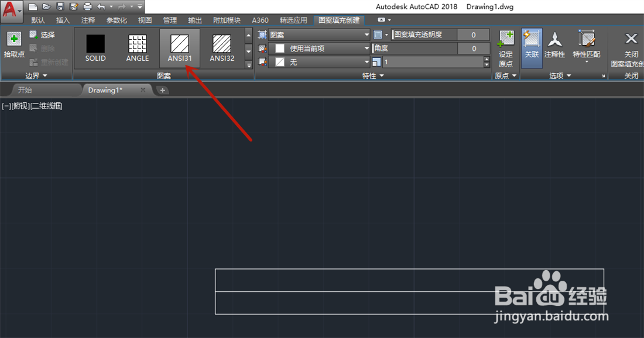644x338 pixels.
Task: Expand the Origin (原点) panel
Action: pyautogui.click(x=506, y=75)
